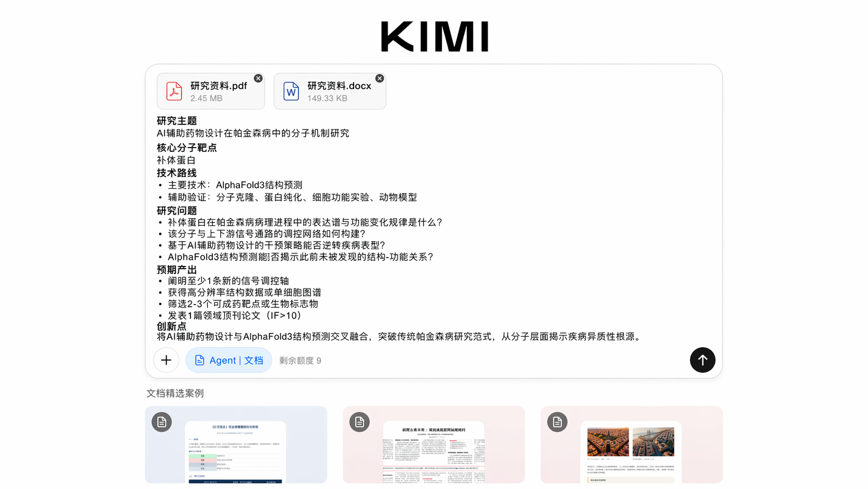Click the 核心分子靶点 heading
Image resolution: width=868 pixels, height=489 pixels.
click(x=187, y=148)
